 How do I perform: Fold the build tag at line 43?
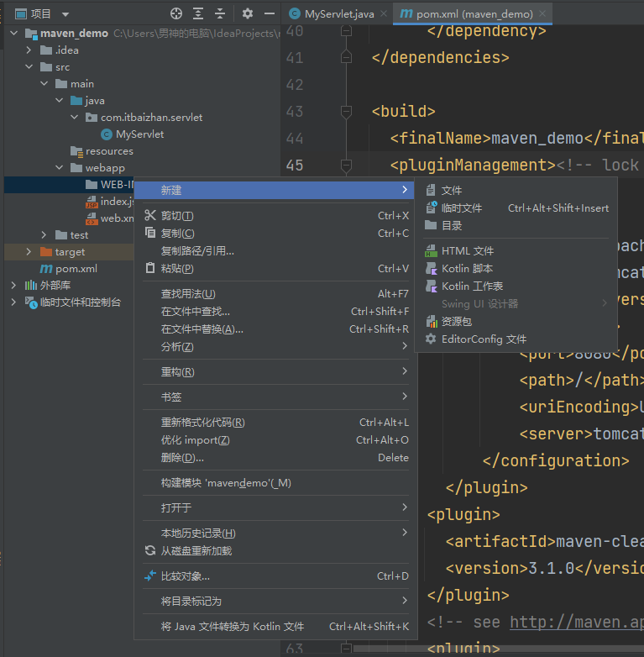tap(346, 112)
